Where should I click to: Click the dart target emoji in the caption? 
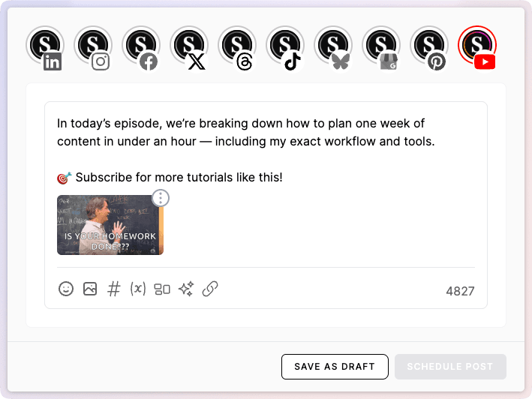point(64,178)
